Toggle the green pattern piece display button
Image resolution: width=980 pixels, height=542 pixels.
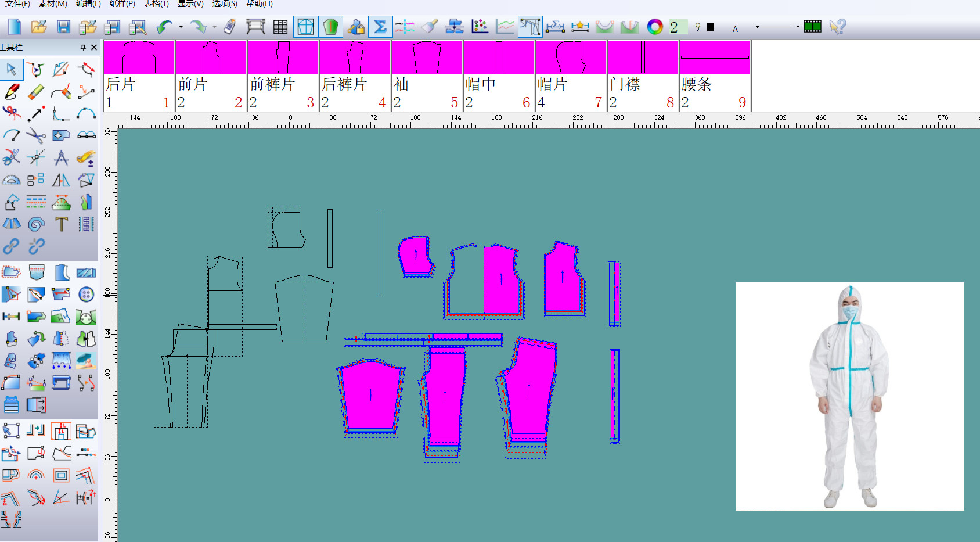330,27
